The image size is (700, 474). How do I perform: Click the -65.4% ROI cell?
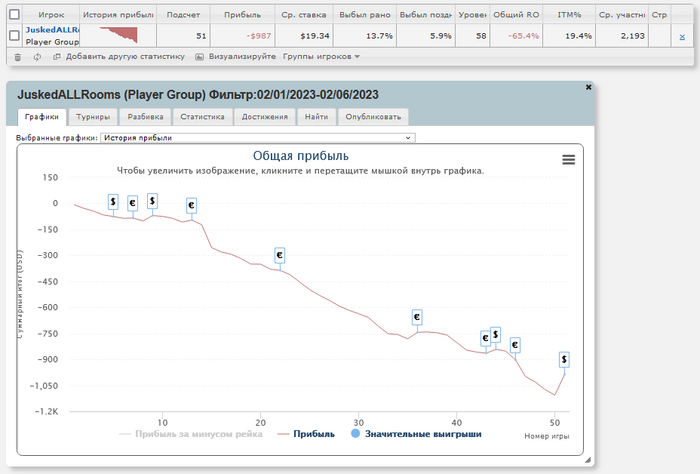tap(516, 36)
